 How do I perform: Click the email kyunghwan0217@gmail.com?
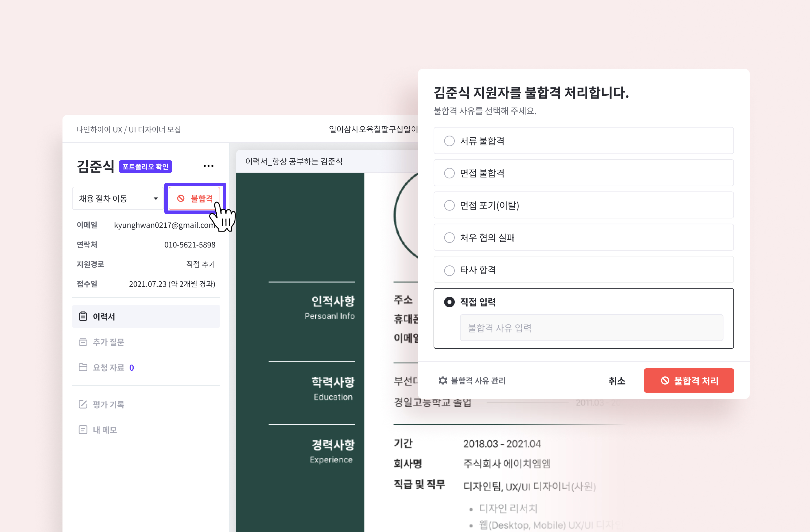164,225
